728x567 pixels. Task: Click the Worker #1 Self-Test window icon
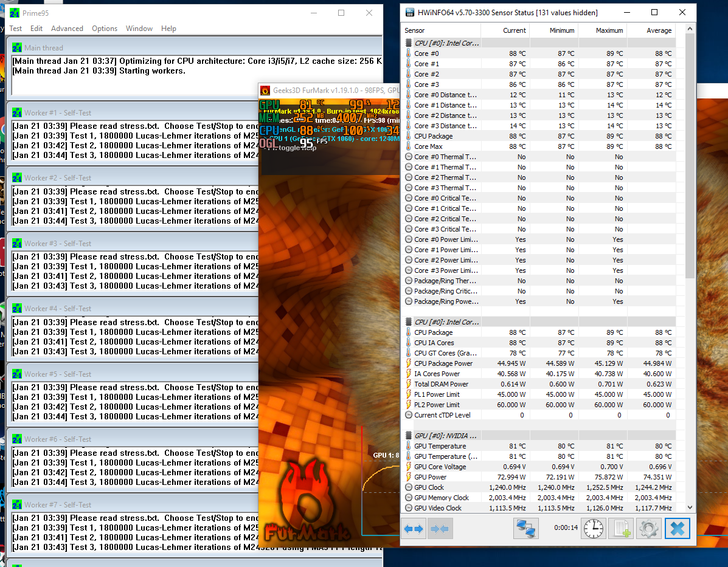pyautogui.click(x=17, y=113)
